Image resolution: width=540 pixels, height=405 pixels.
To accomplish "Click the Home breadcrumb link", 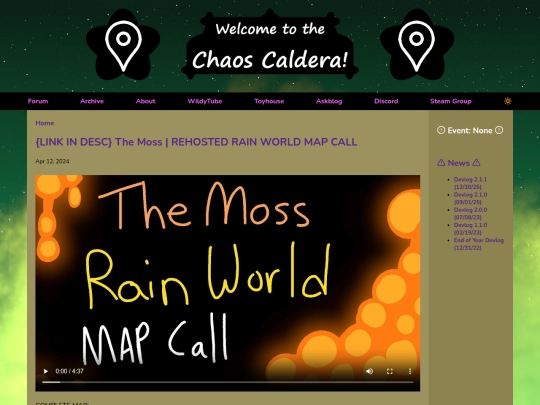I will click(45, 123).
